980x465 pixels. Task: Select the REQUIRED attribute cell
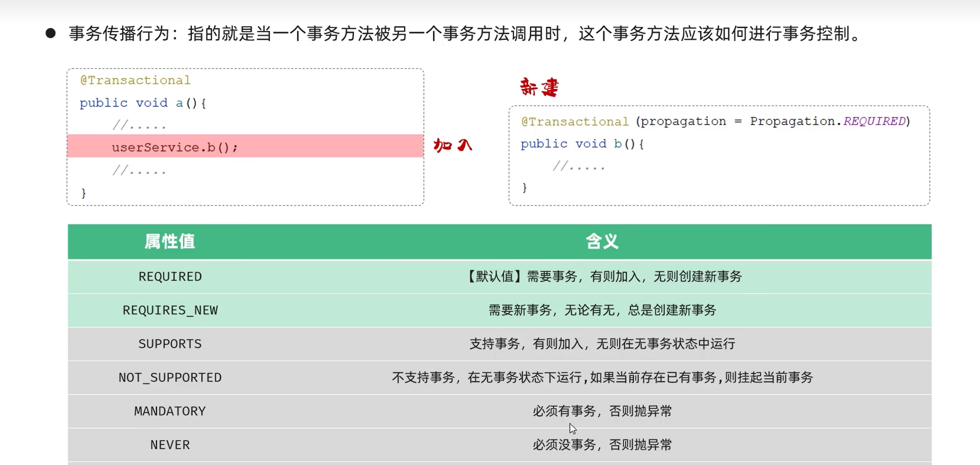170,277
